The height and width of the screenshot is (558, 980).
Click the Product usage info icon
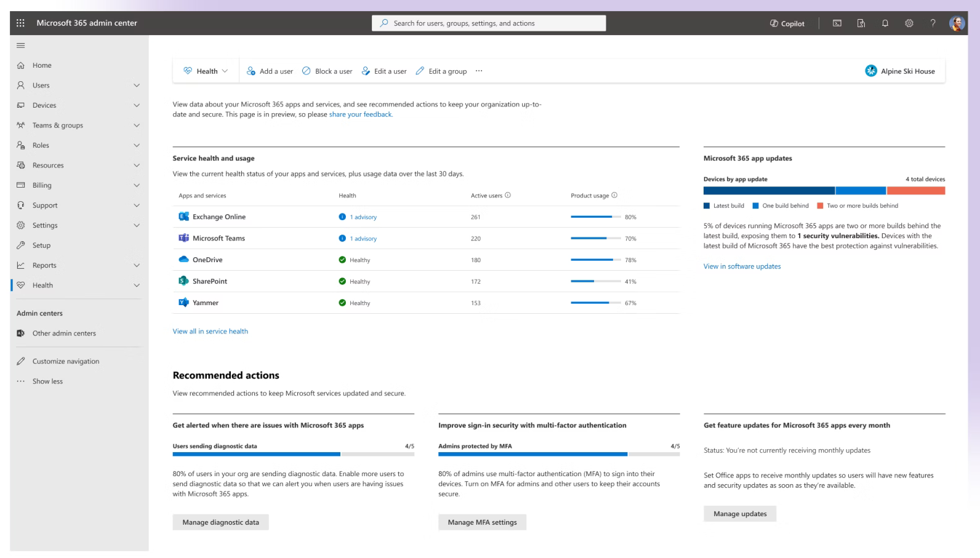(614, 195)
